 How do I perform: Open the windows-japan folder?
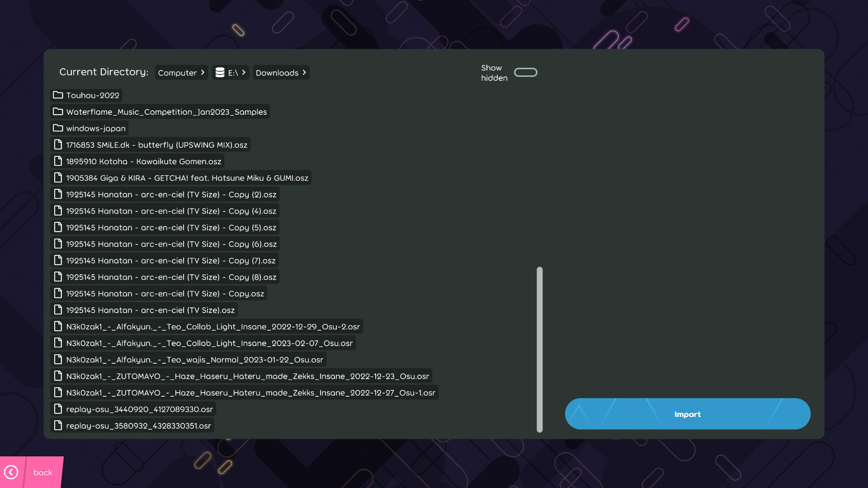coord(90,128)
